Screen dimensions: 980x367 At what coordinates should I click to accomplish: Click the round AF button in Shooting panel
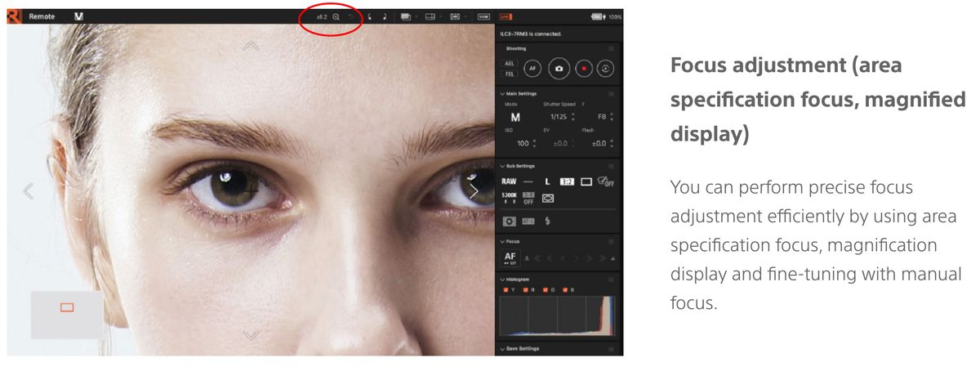[532, 69]
